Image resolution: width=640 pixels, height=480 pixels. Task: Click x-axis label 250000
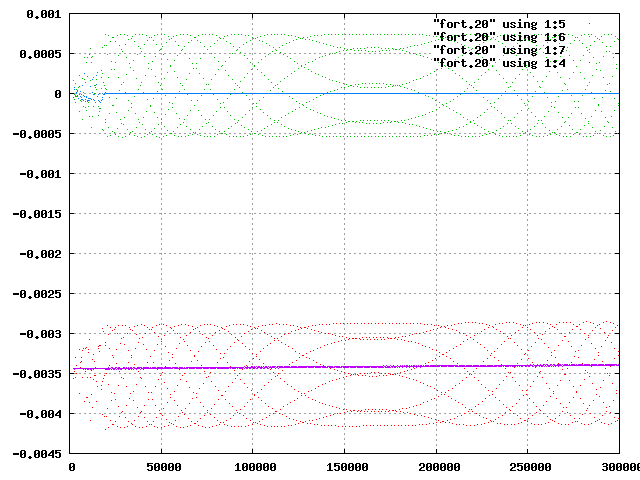(x=531, y=467)
